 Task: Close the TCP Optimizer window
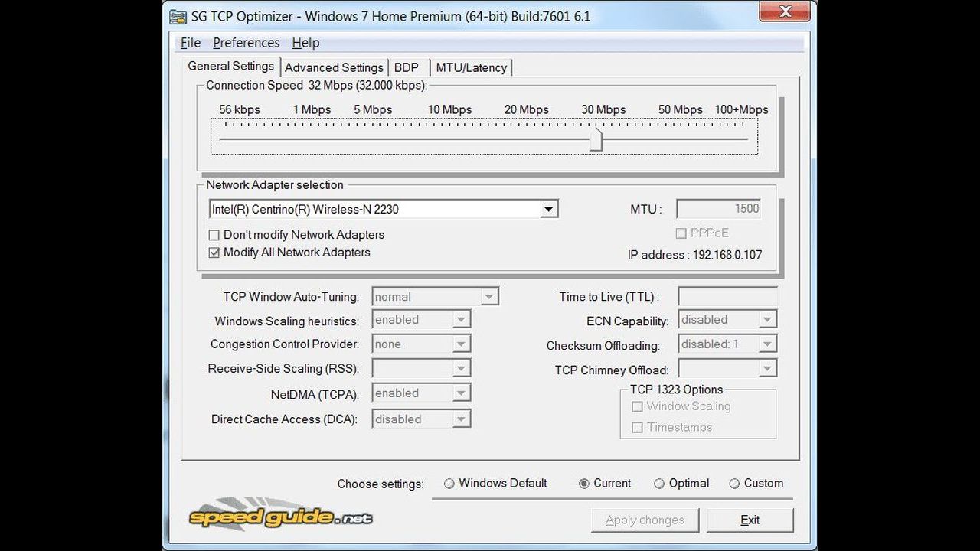pos(785,11)
